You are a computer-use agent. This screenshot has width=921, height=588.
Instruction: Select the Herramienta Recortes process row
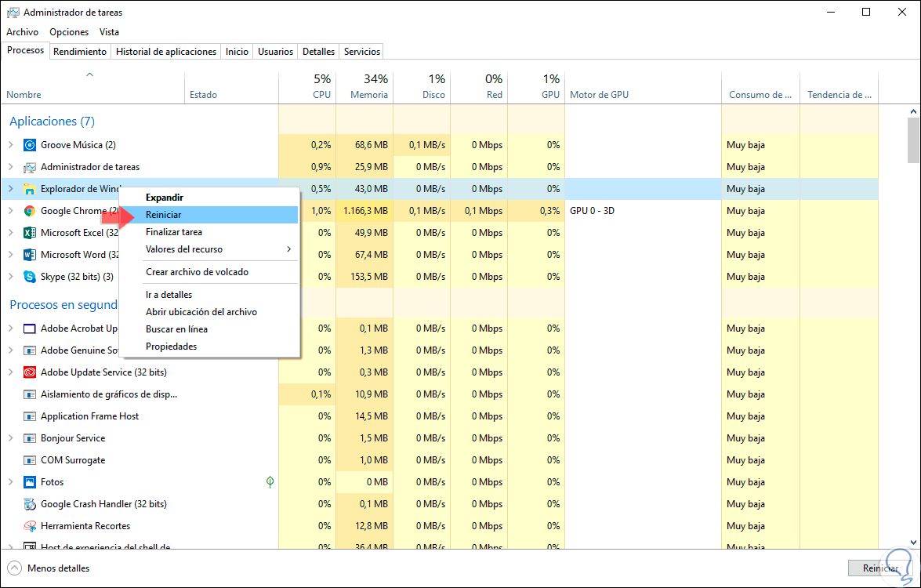(85, 526)
